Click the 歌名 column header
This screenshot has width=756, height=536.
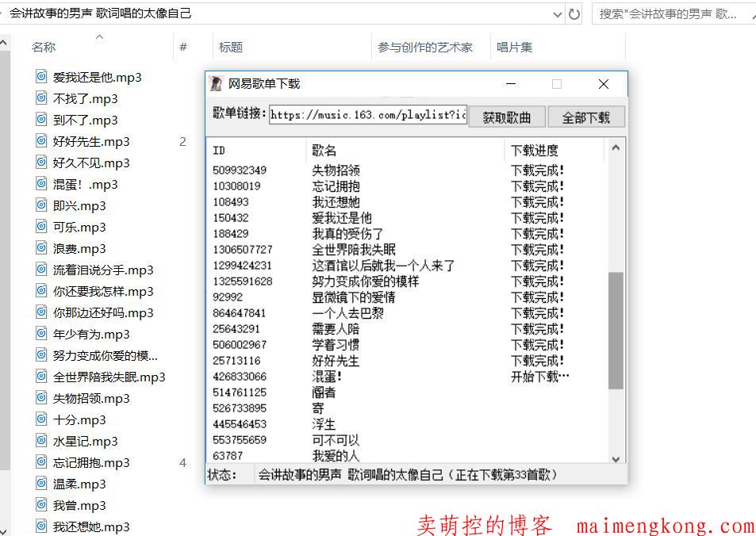324,150
